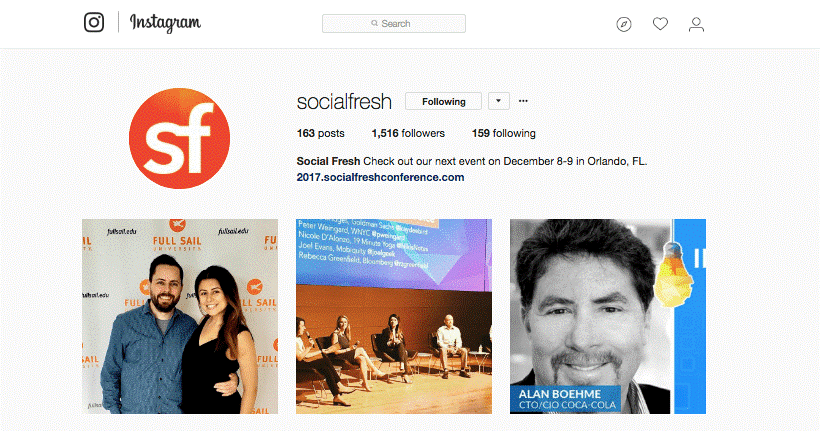Screen dimensions: 820x431
Task: Toggle the Following button
Action: click(x=443, y=101)
